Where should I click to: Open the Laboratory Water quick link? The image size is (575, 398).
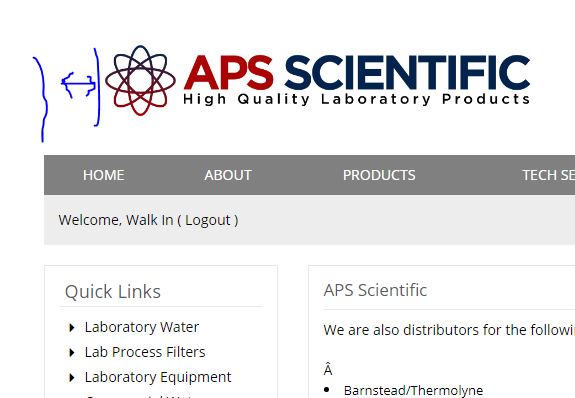(142, 327)
